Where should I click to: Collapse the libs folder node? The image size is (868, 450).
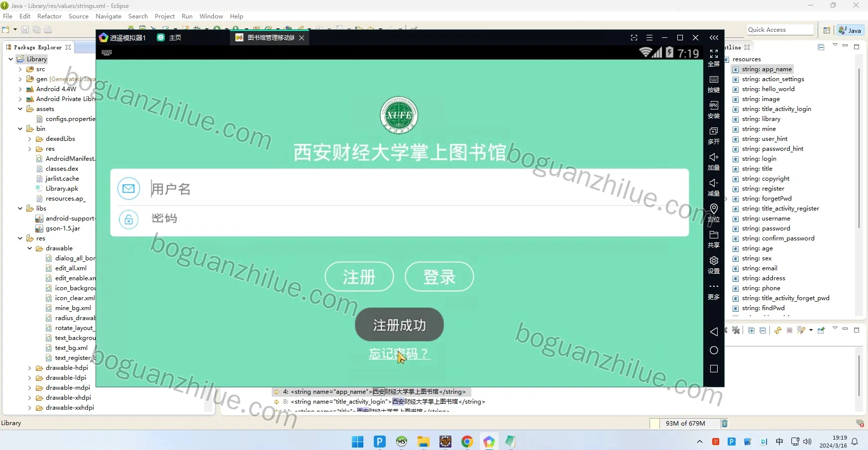[x=20, y=209]
